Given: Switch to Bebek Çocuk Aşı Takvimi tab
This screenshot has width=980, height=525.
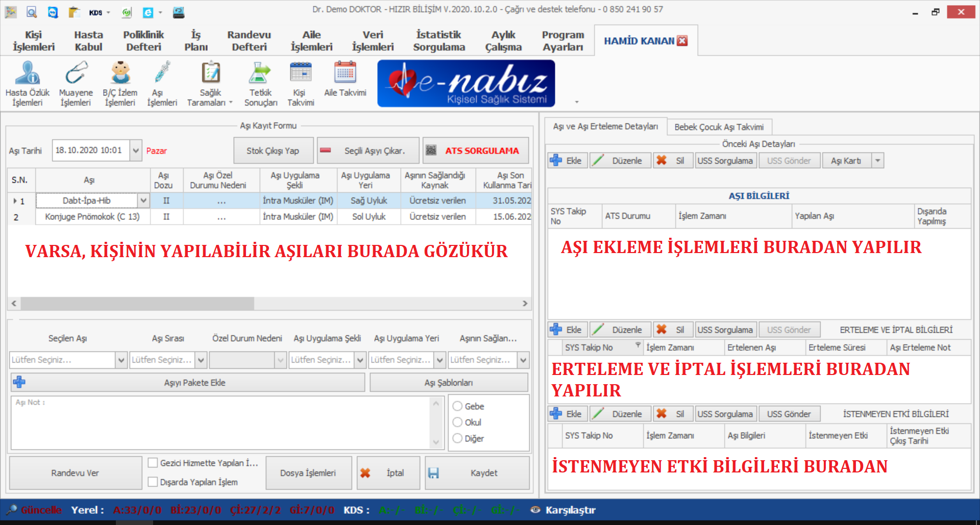Looking at the screenshot, I should [719, 127].
